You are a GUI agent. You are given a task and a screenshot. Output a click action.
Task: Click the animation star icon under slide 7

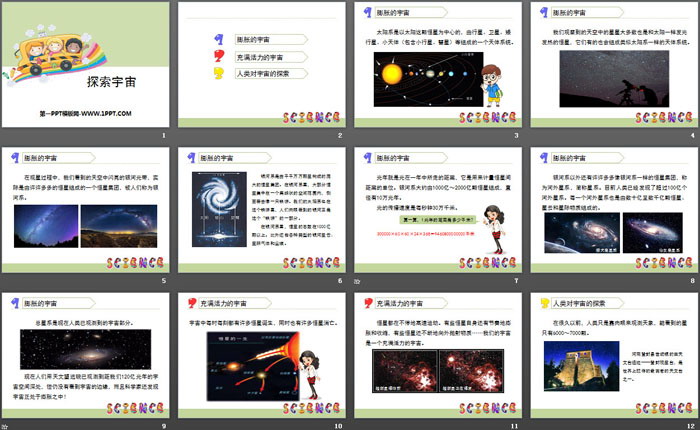click(x=356, y=281)
